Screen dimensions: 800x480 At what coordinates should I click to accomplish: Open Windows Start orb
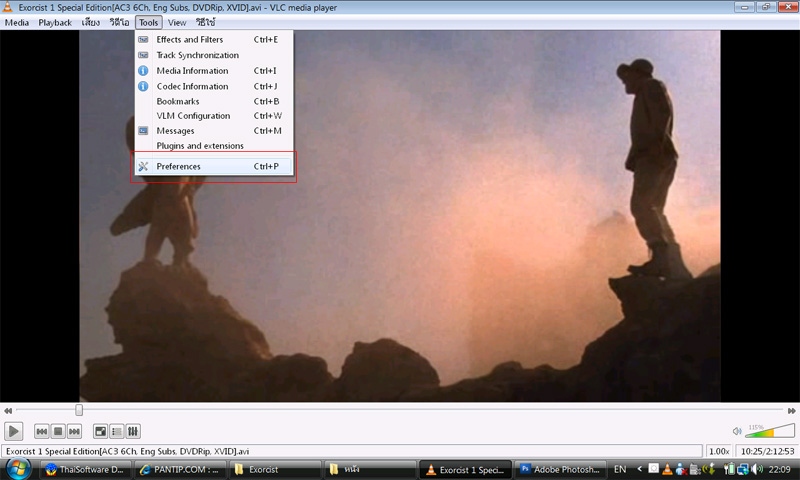[18, 469]
